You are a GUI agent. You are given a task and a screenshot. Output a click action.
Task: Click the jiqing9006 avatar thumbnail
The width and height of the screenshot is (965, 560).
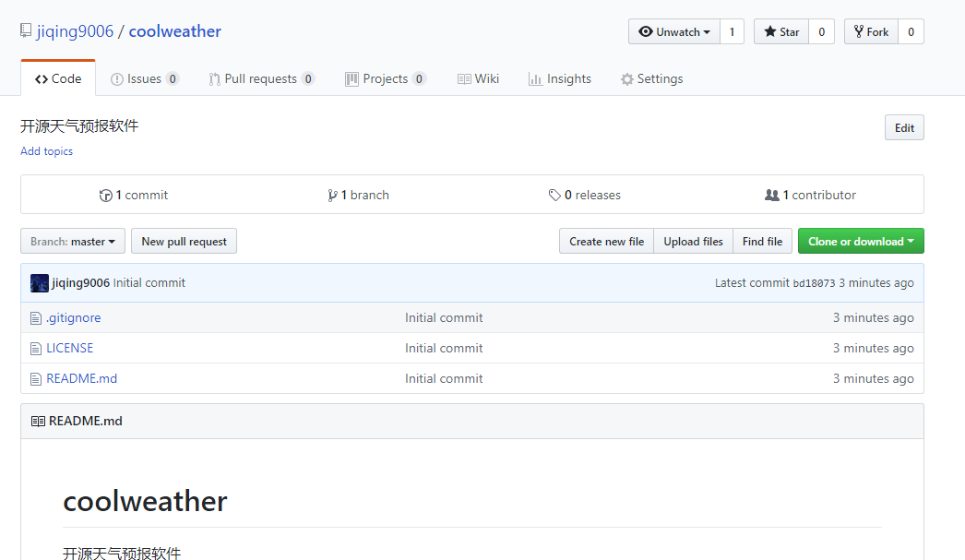(x=40, y=283)
